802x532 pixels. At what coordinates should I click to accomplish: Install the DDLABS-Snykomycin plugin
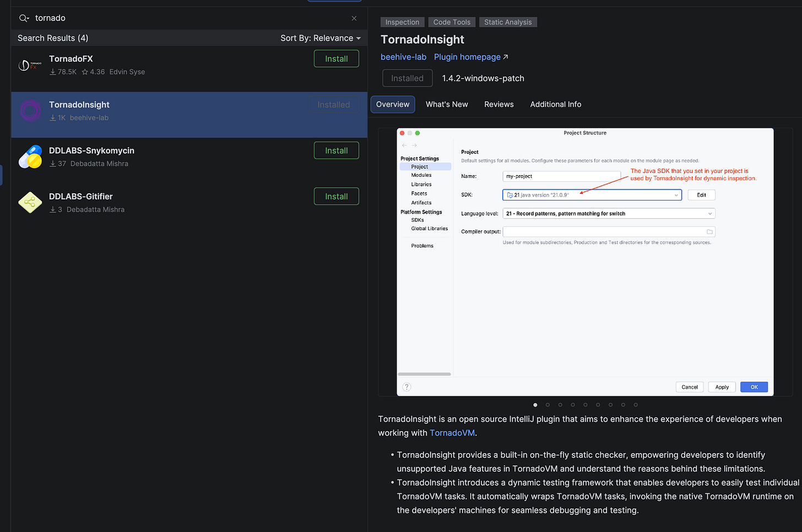pyautogui.click(x=336, y=151)
